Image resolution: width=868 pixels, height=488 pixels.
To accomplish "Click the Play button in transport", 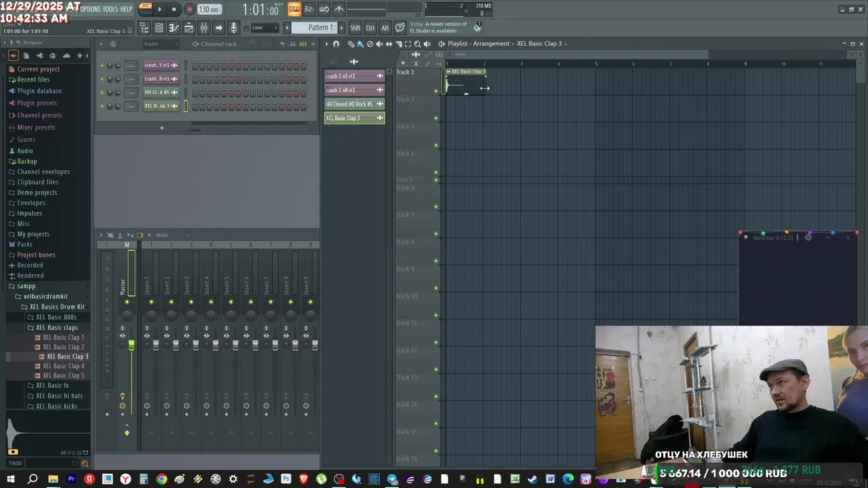I will (160, 9).
